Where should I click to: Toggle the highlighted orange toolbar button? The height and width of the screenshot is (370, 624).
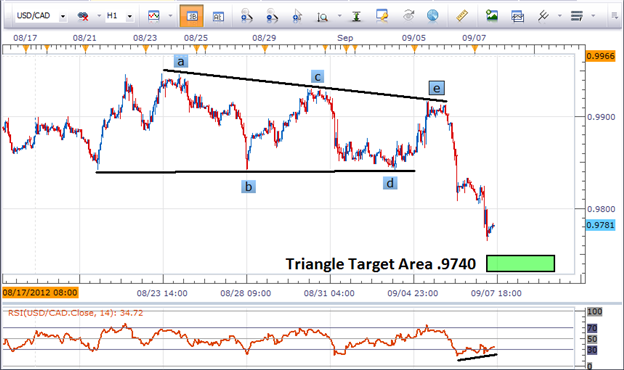tap(192, 16)
